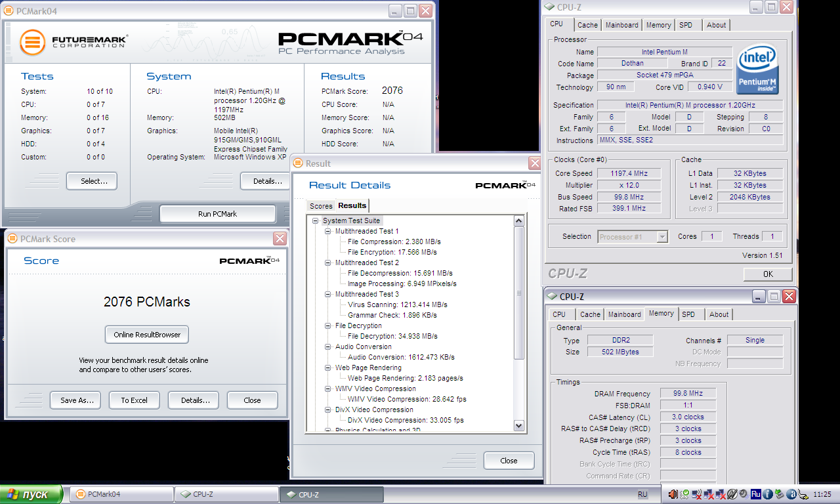This screenshot has height=504, width=840.
Task: Click Save As... in PCMark Score window
Action: point(76,400)
